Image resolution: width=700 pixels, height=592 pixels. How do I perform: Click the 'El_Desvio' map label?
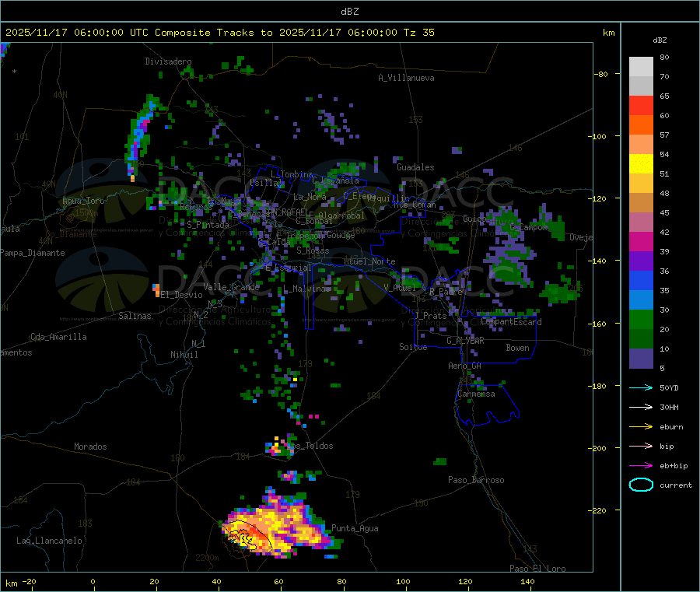tap(181, 295)
